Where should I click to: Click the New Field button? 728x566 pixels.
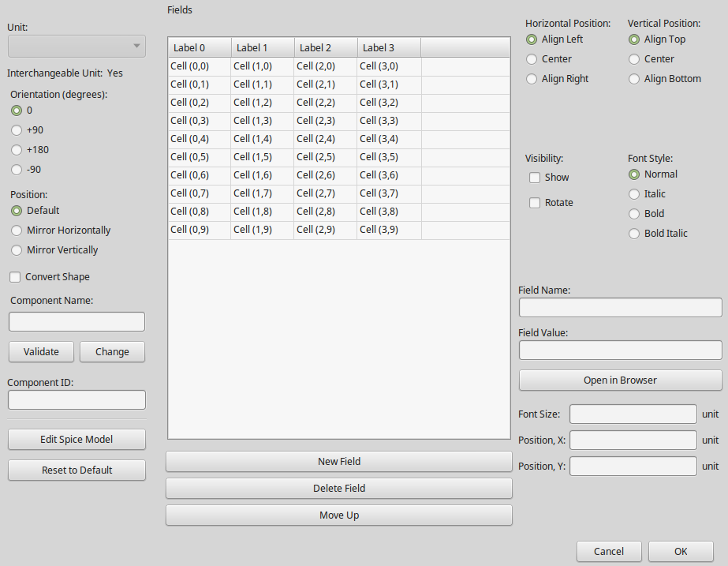click(338, 462)
